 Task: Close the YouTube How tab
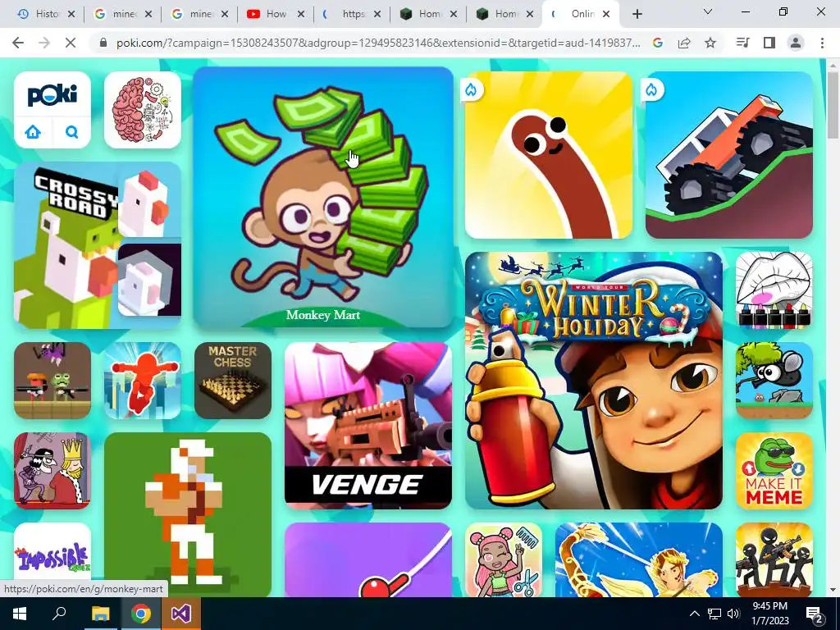click(x=301, y=14)
